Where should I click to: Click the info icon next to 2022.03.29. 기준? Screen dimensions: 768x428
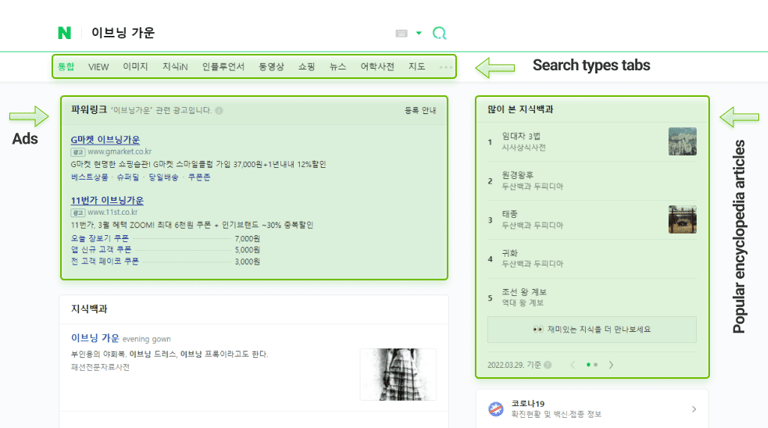click(x=548, y=365)
